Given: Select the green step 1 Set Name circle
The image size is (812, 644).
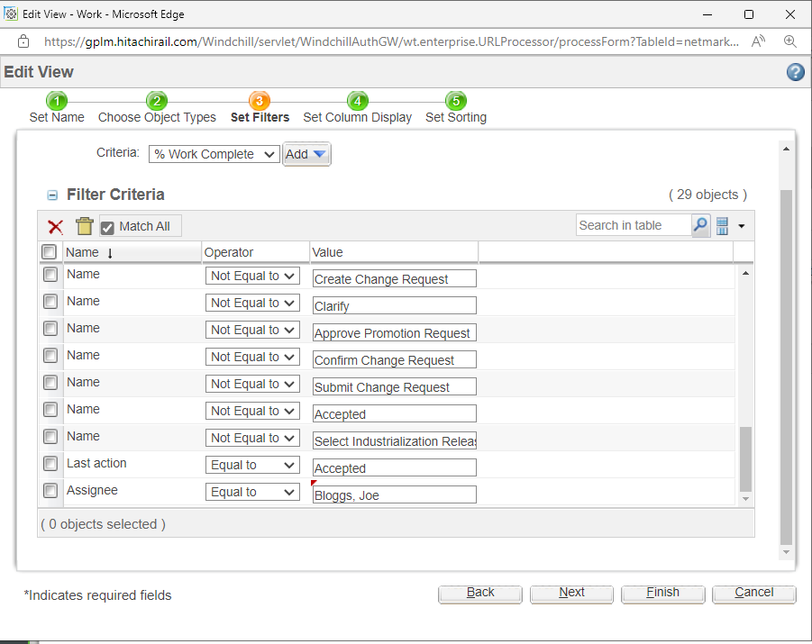Looking at the screenshot, I should 57,102.
